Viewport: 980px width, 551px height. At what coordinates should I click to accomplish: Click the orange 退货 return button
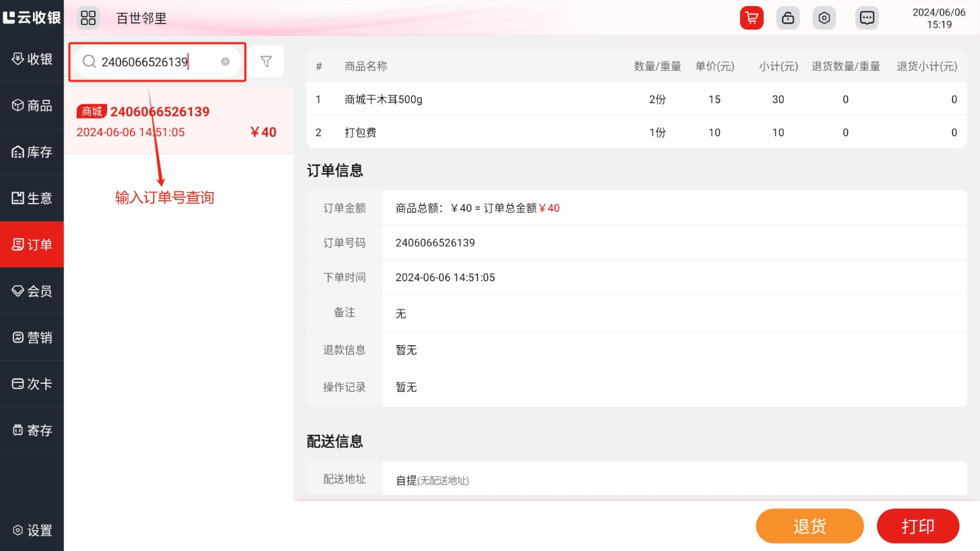809,526
